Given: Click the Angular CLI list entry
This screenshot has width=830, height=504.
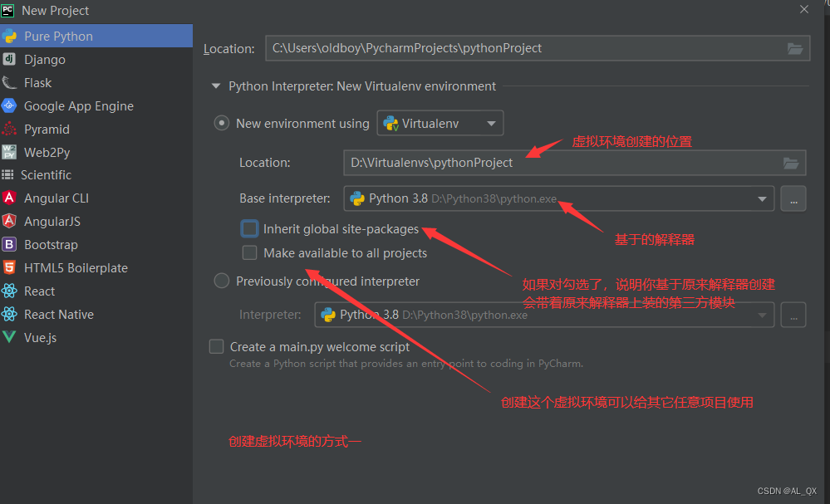Looking at the screenshot, I should coord(96,198).
